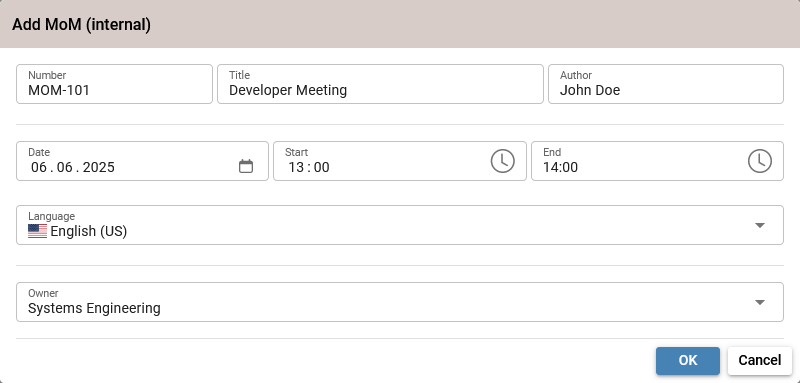The image size is (800, 383).
Task: Select the hour 13 in Start time
Action: click(x=296, y=167)
